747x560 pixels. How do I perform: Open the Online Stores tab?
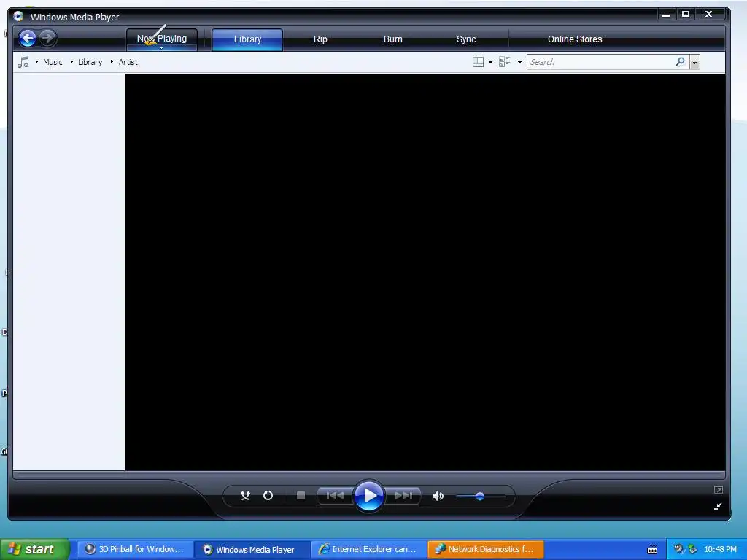(575, 39)
